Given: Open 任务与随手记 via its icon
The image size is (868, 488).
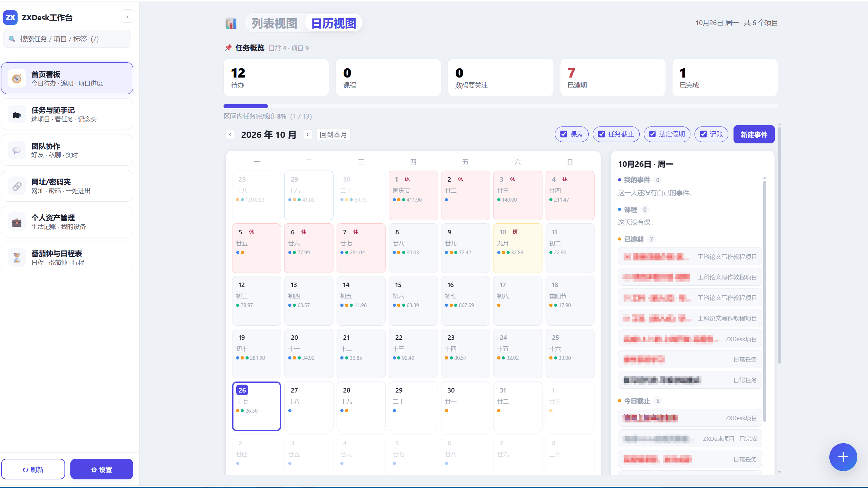Looking at the screenshot, I should coord(17,114).
